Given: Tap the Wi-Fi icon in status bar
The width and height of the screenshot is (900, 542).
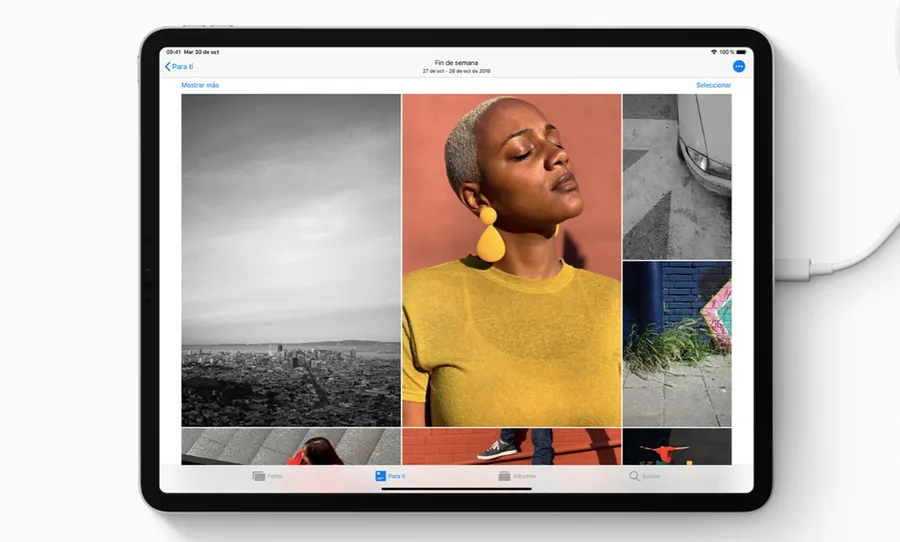Looking at the screenshot, I should point(714,52).
